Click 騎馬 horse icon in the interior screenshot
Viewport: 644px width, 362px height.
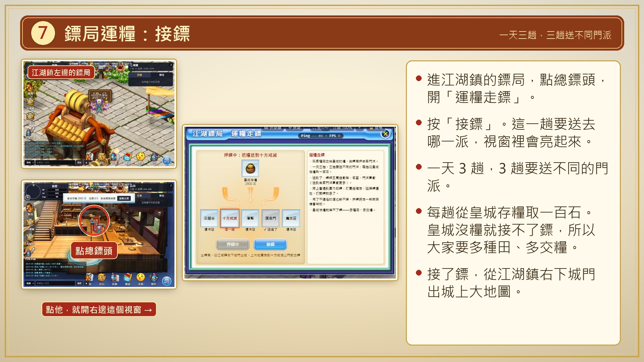pos(30,208)
